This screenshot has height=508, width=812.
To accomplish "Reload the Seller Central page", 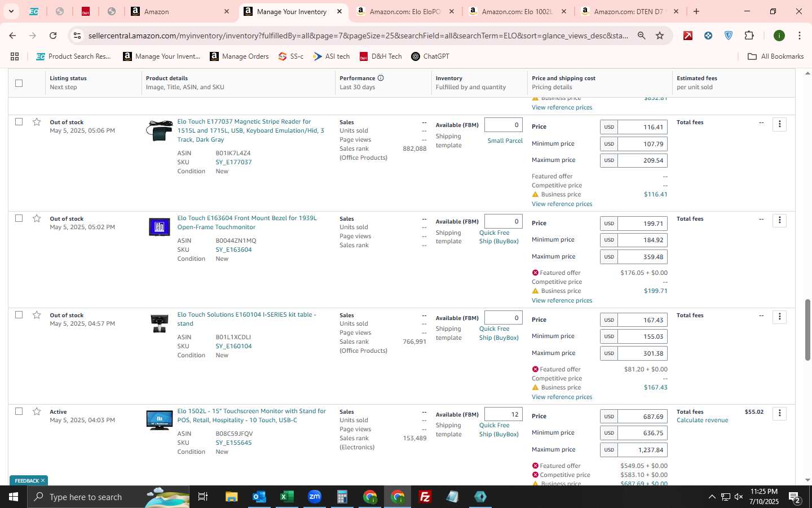I will click(53, 36).
